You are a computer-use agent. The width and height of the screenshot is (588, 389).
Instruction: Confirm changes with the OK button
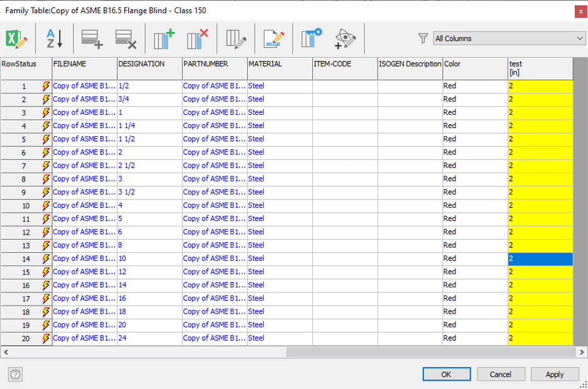tap(447, 374)
